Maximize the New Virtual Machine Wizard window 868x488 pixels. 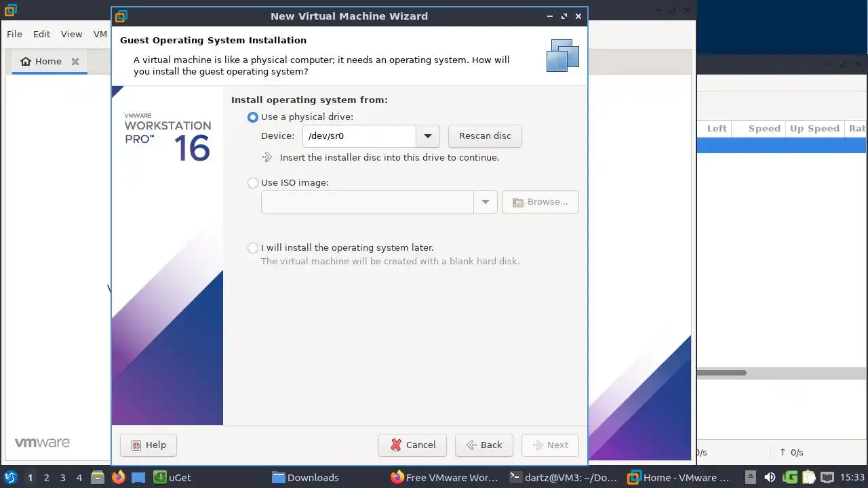564,16
